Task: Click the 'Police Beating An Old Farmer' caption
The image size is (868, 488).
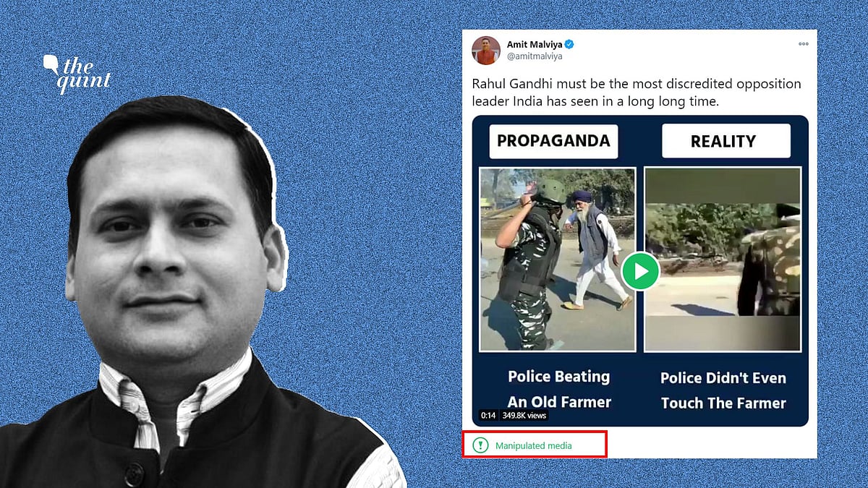Action: pos(559,389)
